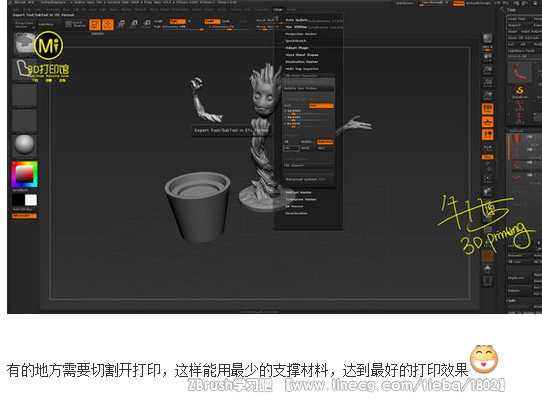Toggle Persp perspective view
This screenshot has width=542, height=402.
point(488,109)
